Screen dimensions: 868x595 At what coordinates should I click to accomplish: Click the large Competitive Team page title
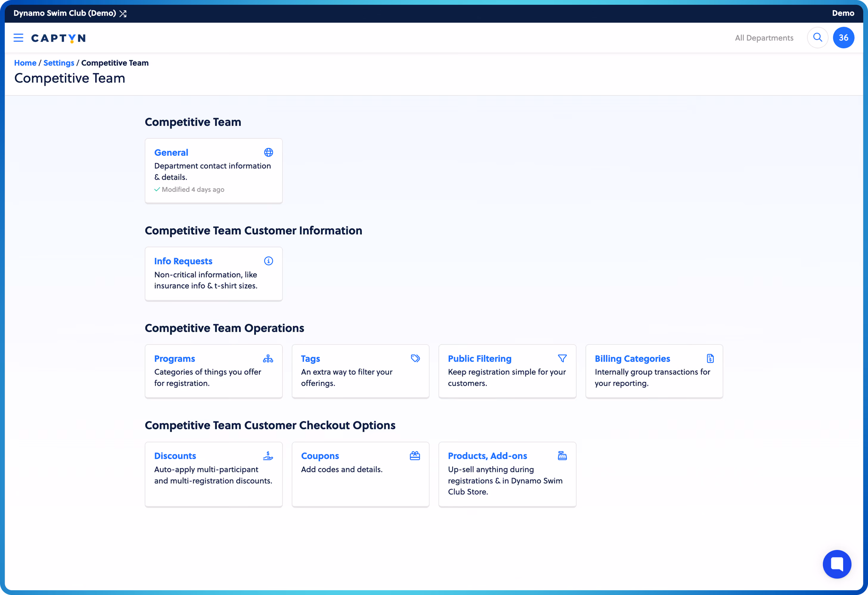70,78
